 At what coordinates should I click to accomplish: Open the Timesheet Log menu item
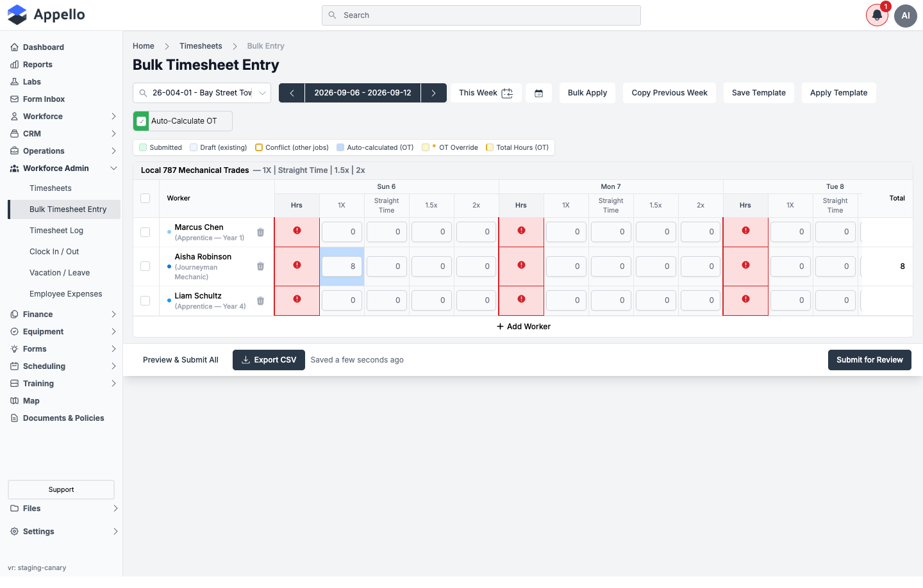tap(56, 231)
